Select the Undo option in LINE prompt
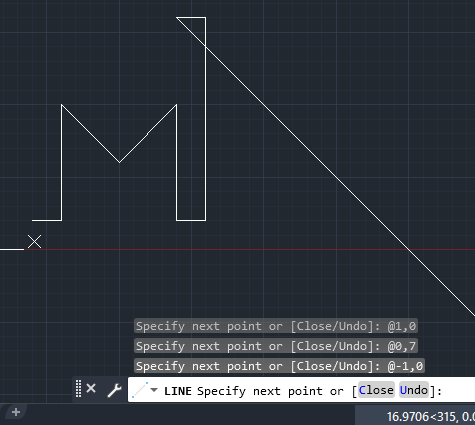Viewport: 475px width, 425px height. pyautogui.click(x=414, y=390)
